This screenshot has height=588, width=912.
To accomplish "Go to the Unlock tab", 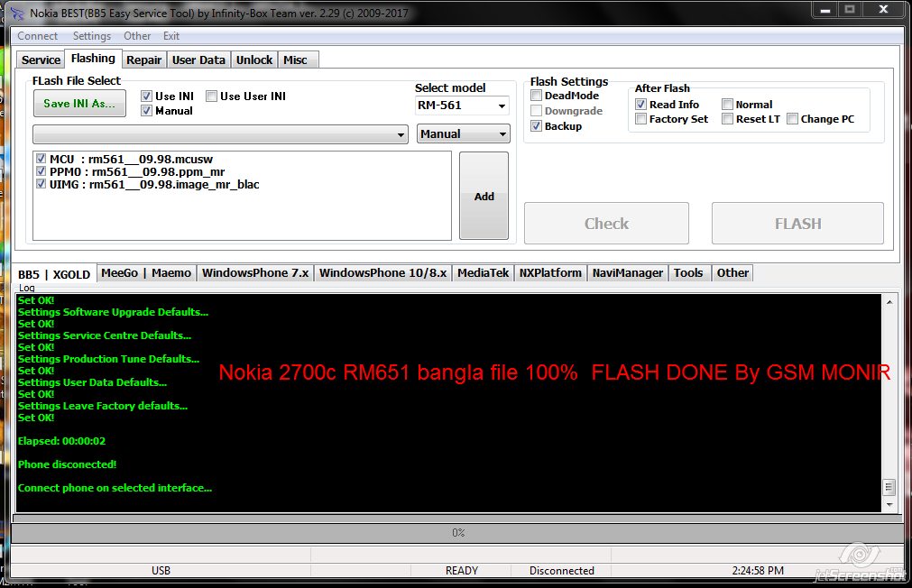I will point(254,60).
